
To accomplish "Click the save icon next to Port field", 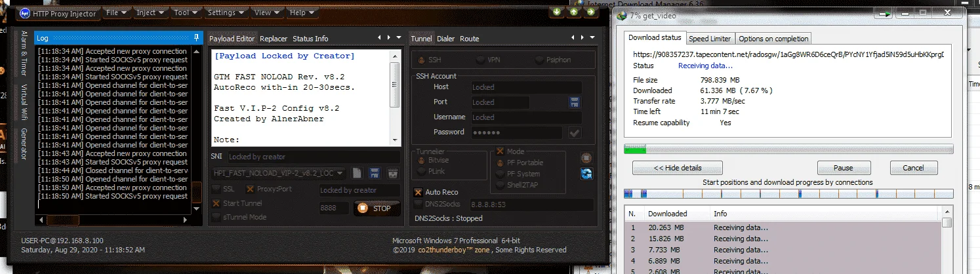I will pyautogui.click(x=574, y=102).
